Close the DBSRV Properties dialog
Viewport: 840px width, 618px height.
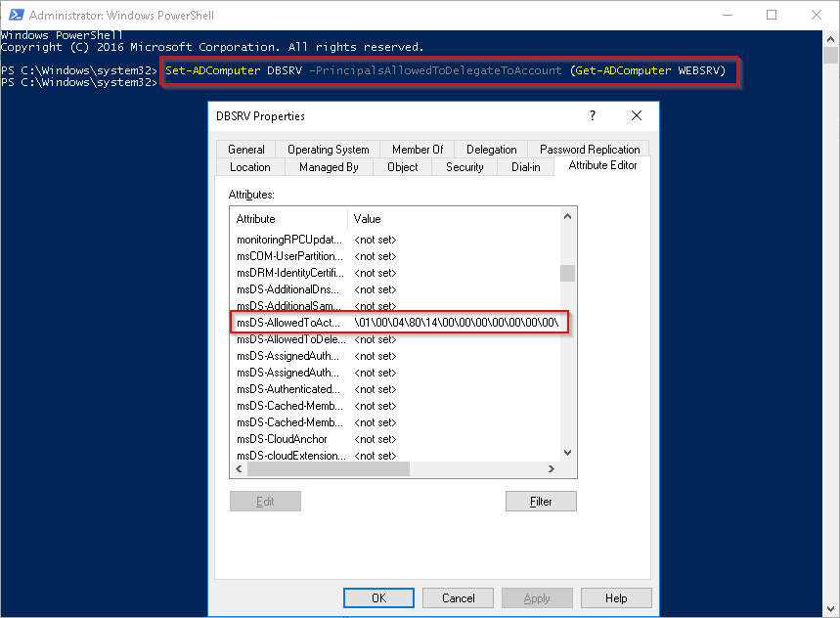click(x=637, y=115)
